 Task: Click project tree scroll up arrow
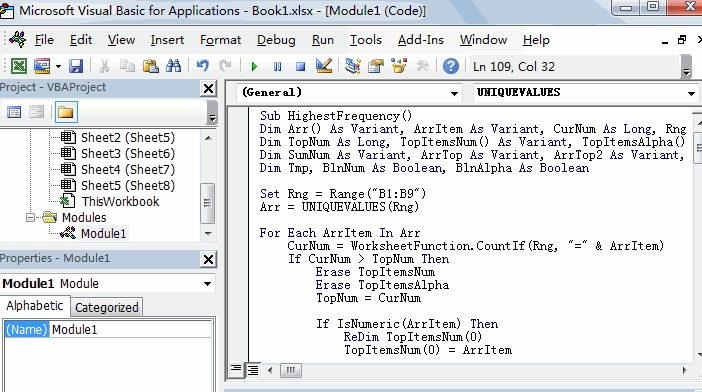[x=208, y=138]
